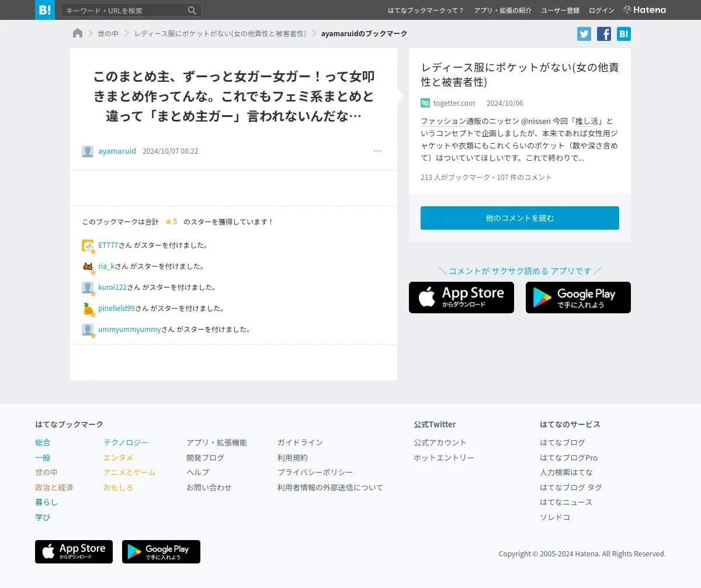Viewport: 701px width, 588px height.
Task: Open App Store badge in sidebar
Action: 461,298
